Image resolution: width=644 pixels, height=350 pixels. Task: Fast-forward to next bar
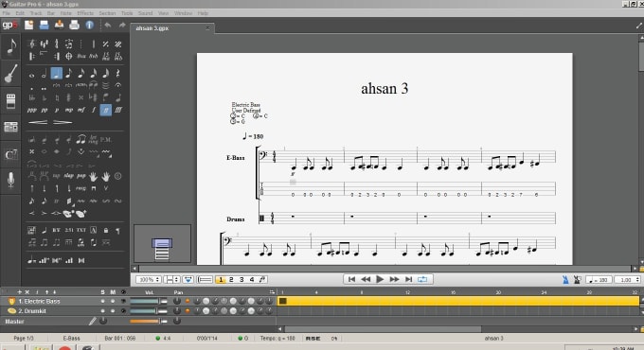point(394,279)
